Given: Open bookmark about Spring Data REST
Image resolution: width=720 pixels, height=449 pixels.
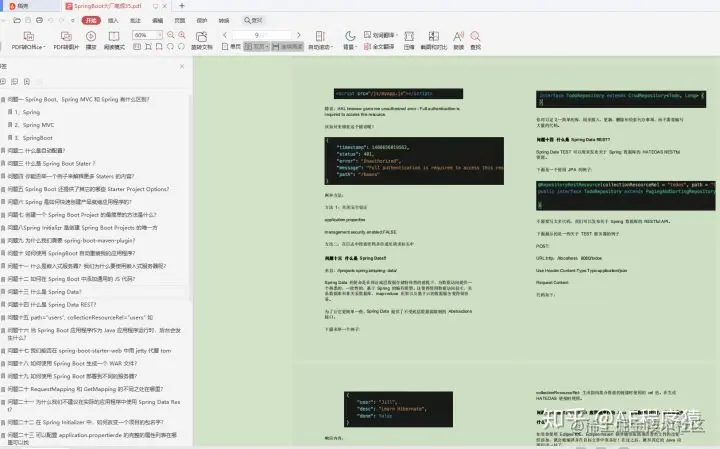Looking at the screenshot, I should 52,304.
